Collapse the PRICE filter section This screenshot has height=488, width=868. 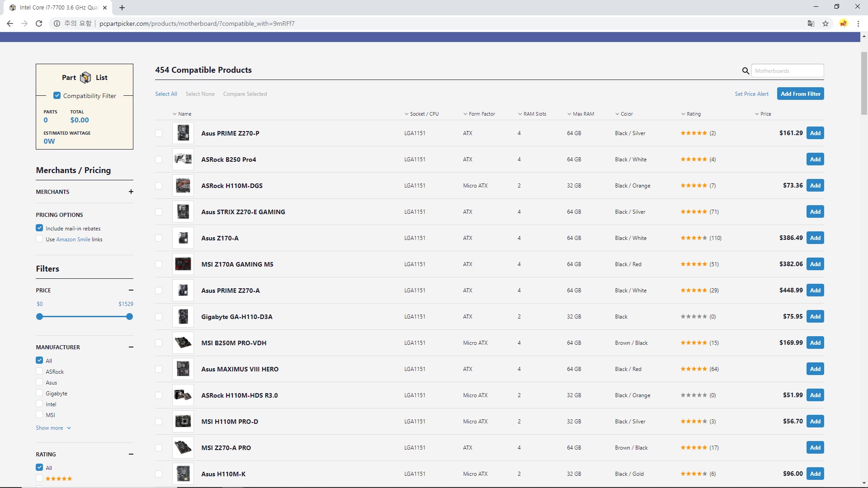[131, 290]
